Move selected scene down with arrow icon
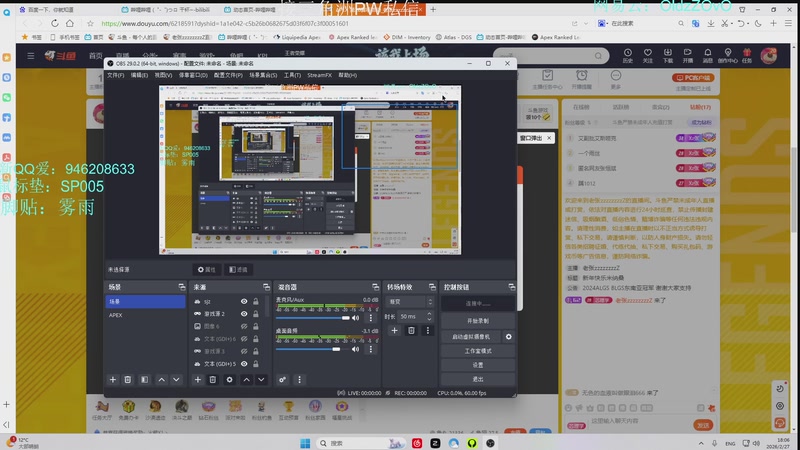The height and width of the screenshot is (450, 800). coord(176,380)
